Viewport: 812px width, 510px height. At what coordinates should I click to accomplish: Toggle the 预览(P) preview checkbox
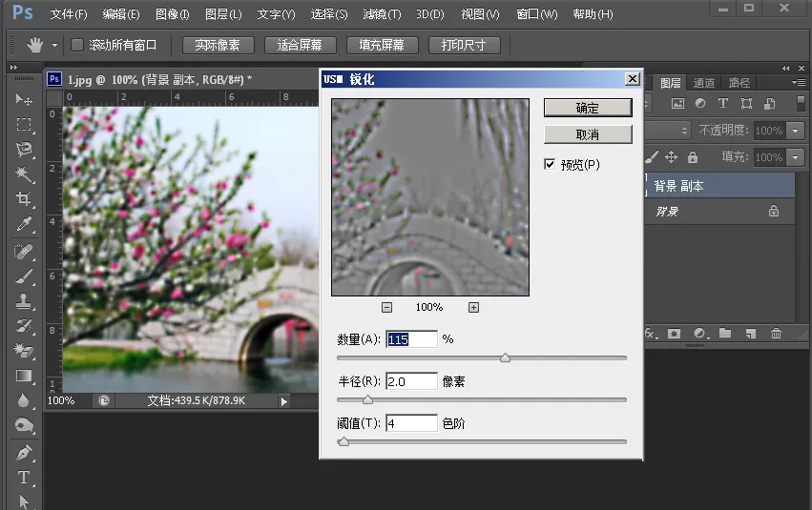(x=550, y=165)
